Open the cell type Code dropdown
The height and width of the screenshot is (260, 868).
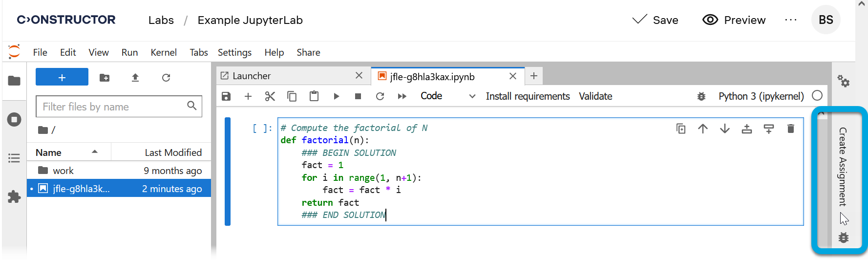[447, 96]
